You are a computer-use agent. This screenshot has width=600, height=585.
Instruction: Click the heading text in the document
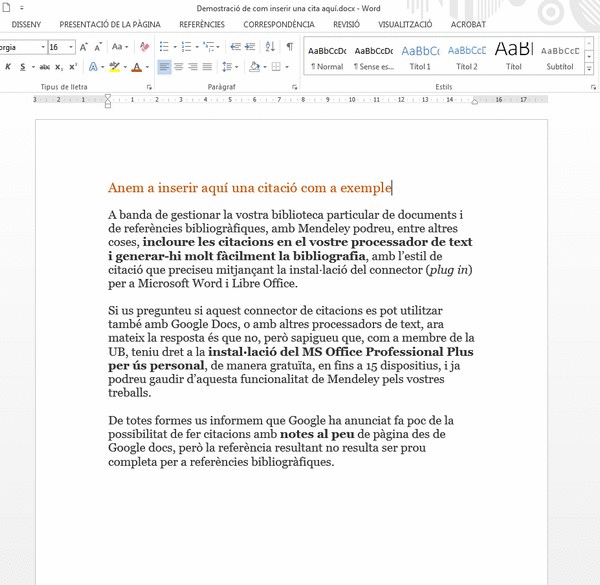point(249,188)
